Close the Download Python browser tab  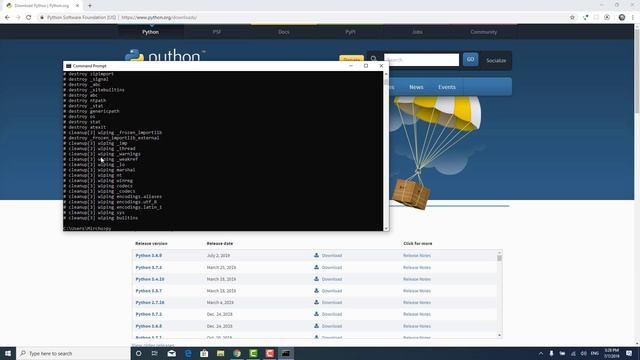pos(78,6)
